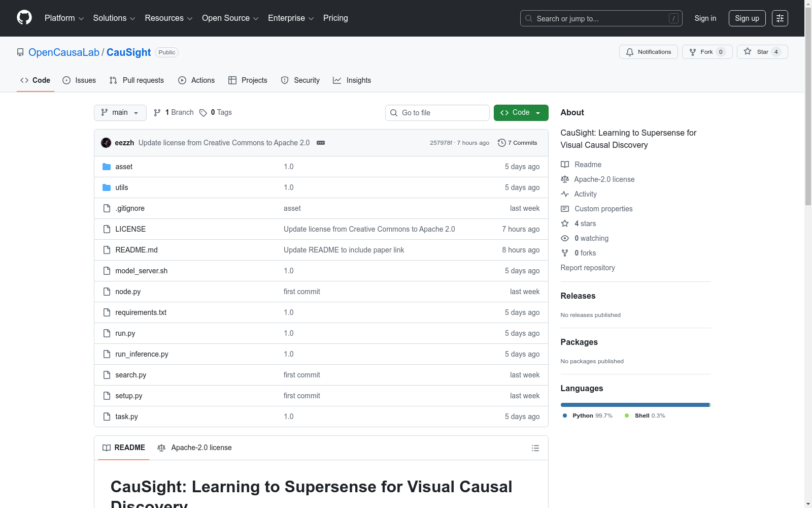Click the tag icon beside Tags

pyautogui.click(x=203, y=113)
